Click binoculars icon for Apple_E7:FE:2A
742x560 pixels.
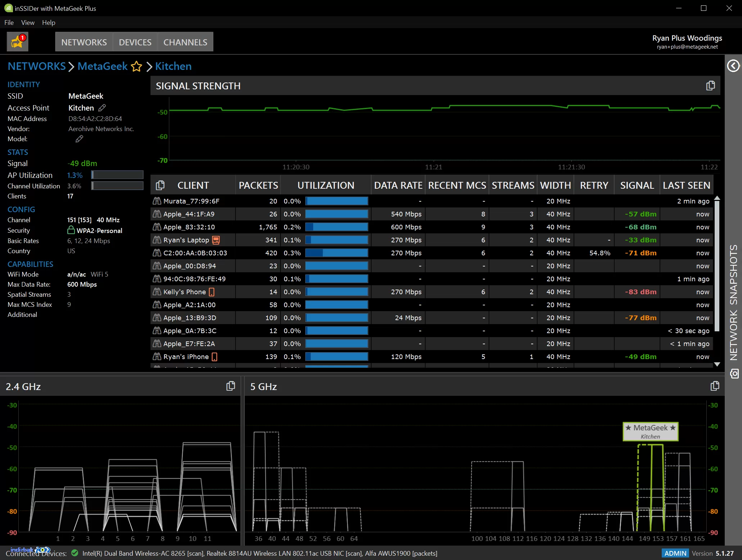[157, 344]
